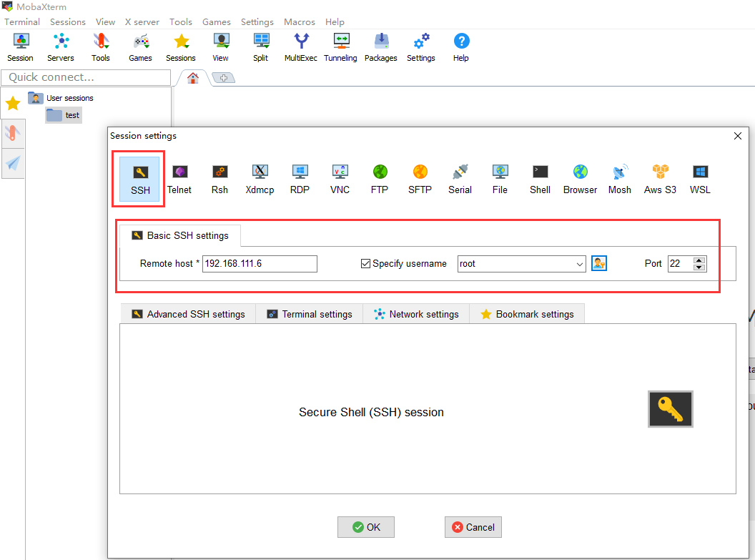Open the Settings menu
The image size is (755, 560).
point(257,21)
